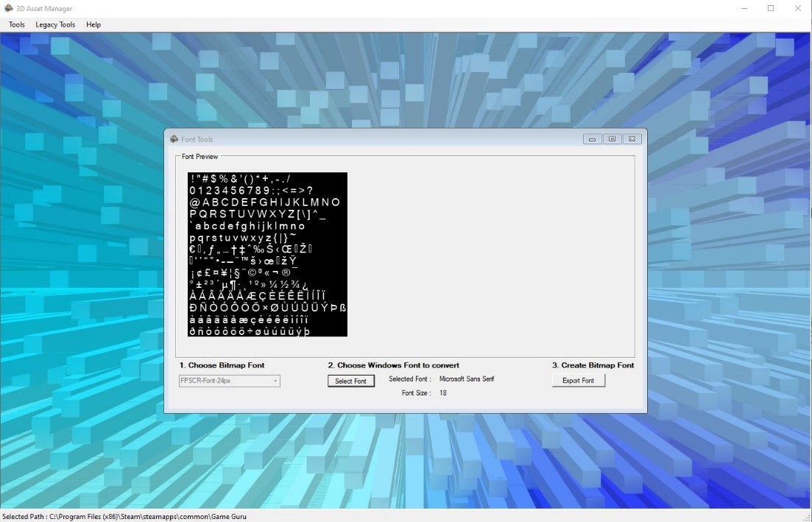Close the 3D Asset Manager application
Screen dimensions: 812x522
[798, 8]
